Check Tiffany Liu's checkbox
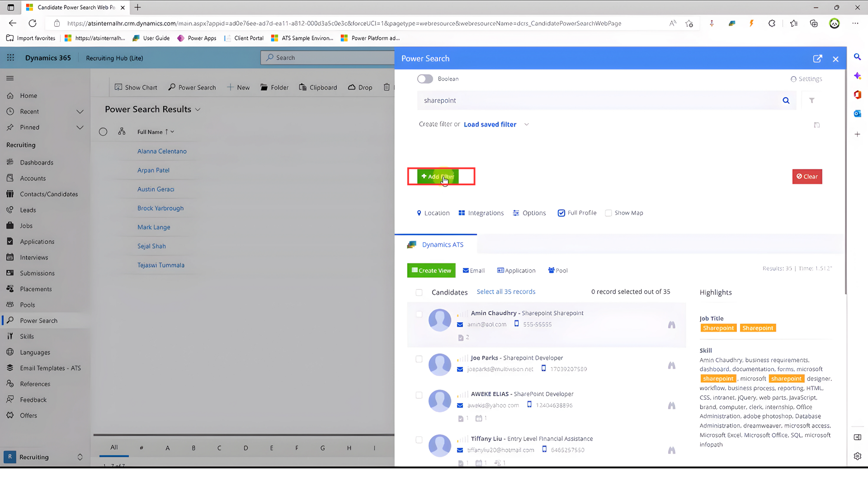The image size is (868, 488). [419, 440]
